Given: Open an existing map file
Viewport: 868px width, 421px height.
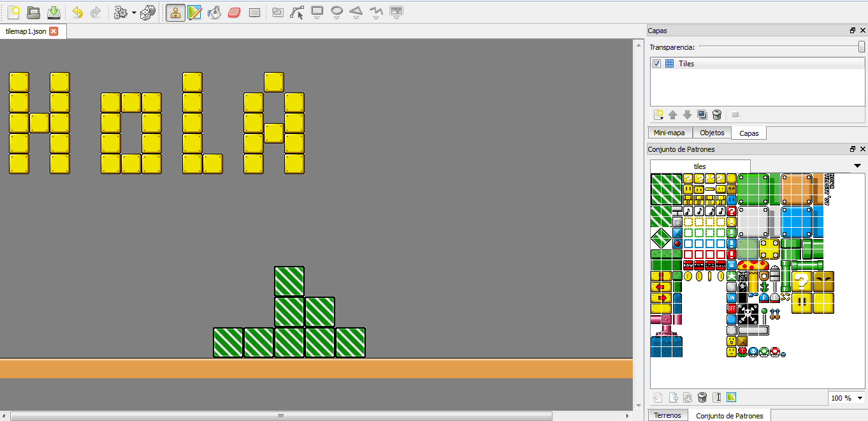Looking at the screenshot, I should (x=33, y=12).
